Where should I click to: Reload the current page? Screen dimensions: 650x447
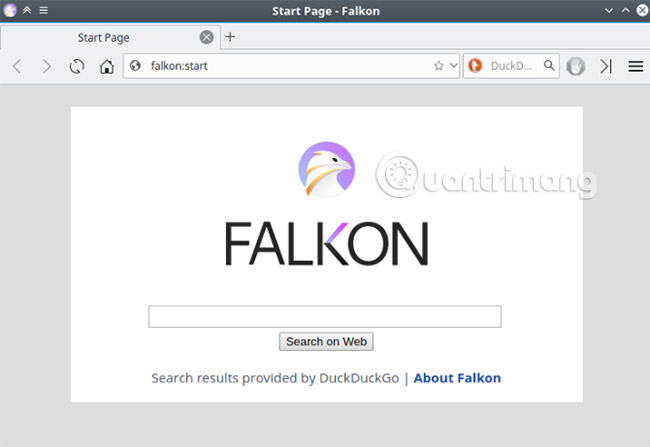[x=77, y=66]
